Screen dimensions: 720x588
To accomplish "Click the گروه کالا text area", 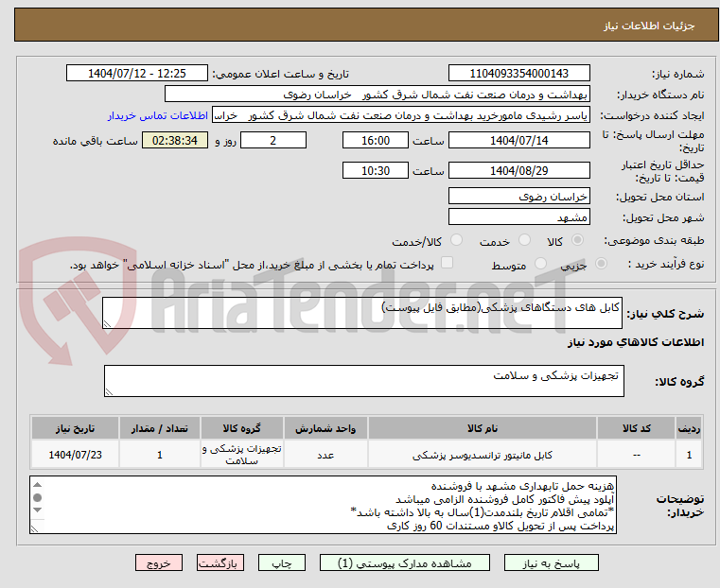I will pos(363,381).
